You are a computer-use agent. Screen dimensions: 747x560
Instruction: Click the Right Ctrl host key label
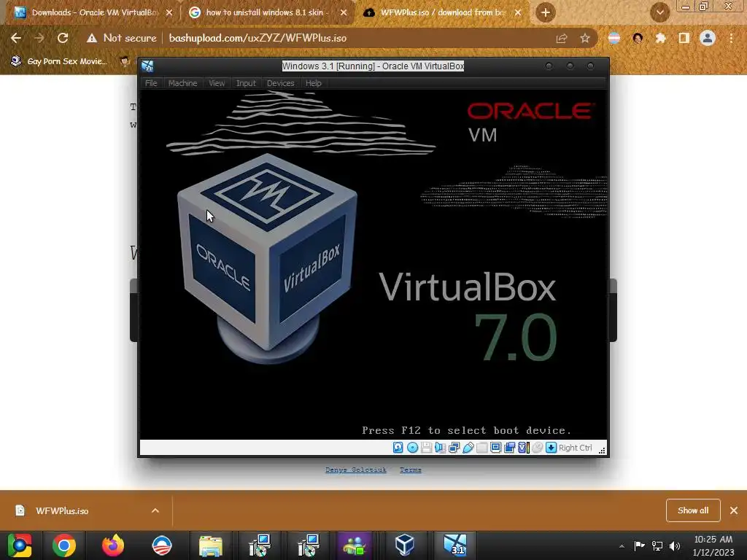click(576, 448)
